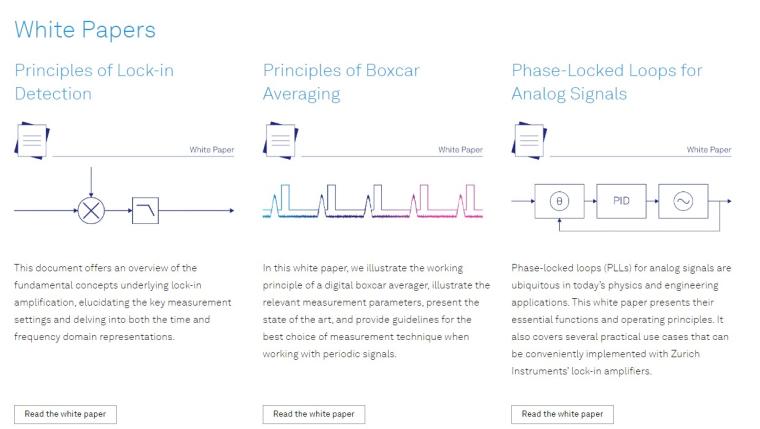Click the oscillator sine-wave symbol in PLL diagram

(683, 201)
